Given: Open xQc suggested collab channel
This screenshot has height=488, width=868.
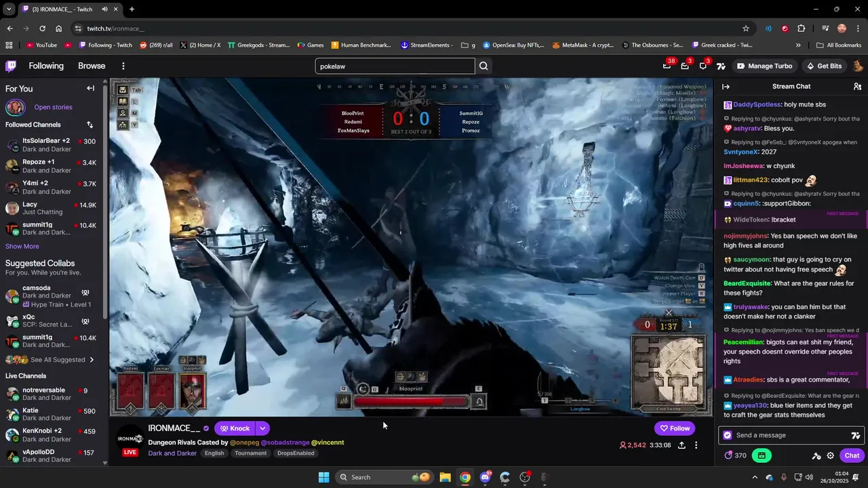Looking at the screenshot, I should 52,321.
